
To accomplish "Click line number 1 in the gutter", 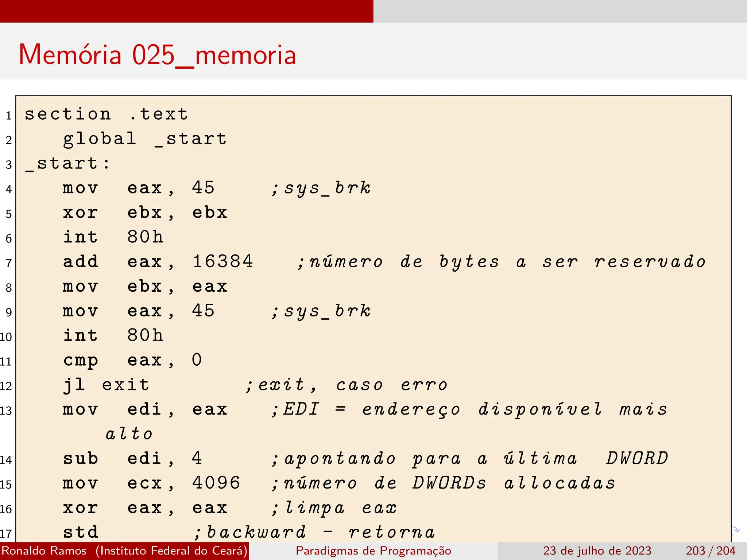I will click(x=9, y=116).
